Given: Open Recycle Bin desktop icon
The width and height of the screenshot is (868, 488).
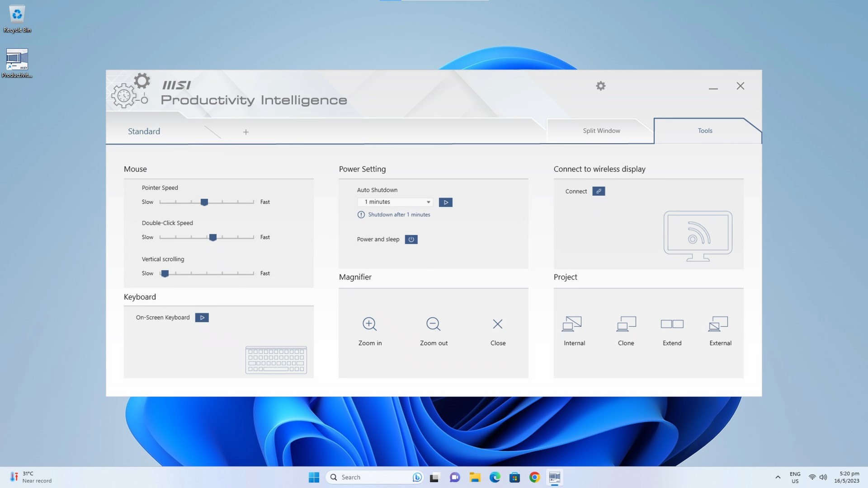Looking at the screenshot, I should click(x=17, y=19).
